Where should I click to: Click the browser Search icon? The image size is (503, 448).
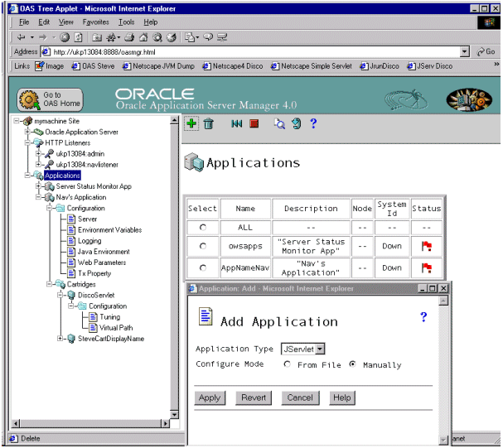click(157, 37)
